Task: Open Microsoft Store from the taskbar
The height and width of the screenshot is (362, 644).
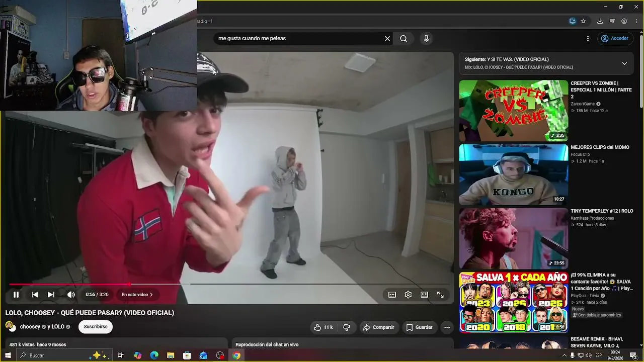Action: tap(187, 355)
